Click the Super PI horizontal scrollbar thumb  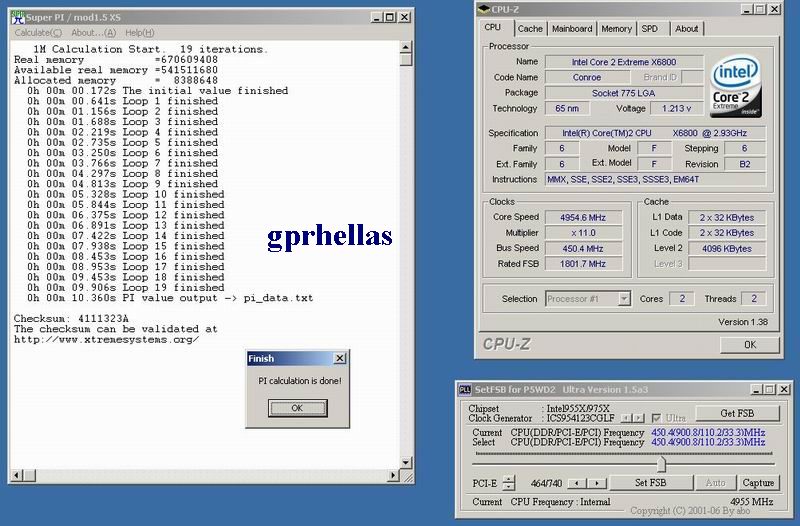pos(30,475)
